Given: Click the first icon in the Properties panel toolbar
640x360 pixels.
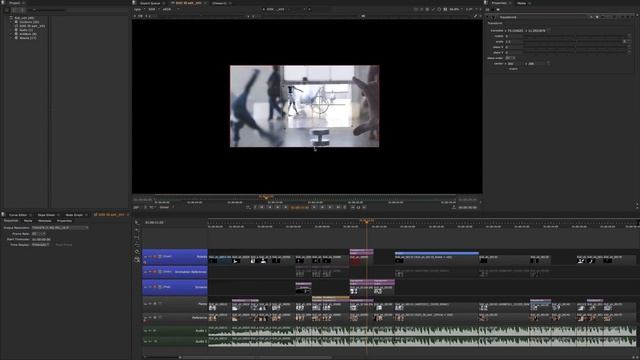Looking at the screenshot, I should (488, 9).
